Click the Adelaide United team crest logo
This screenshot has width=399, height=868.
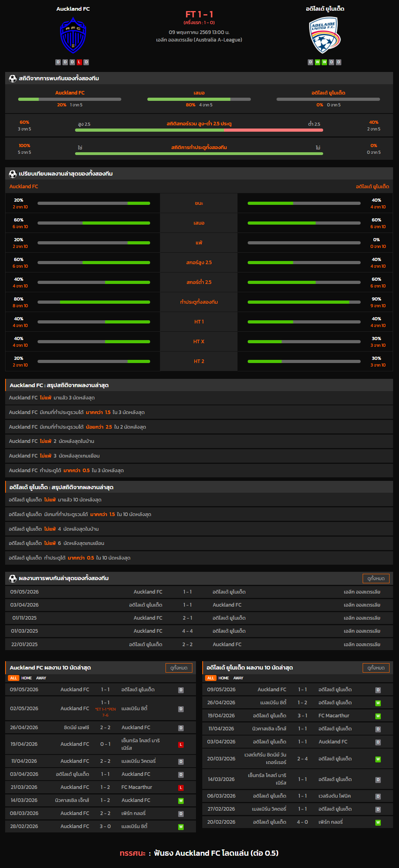coord(324,35)
